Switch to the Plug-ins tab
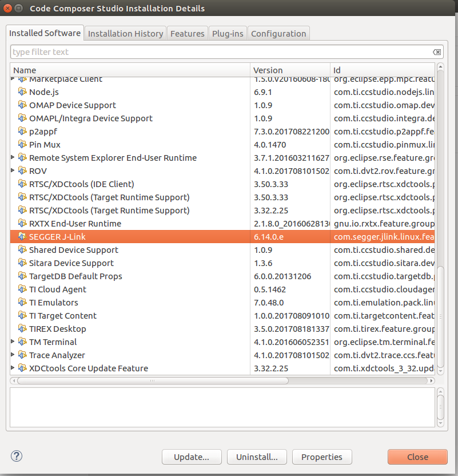 [x=228, y=33]
